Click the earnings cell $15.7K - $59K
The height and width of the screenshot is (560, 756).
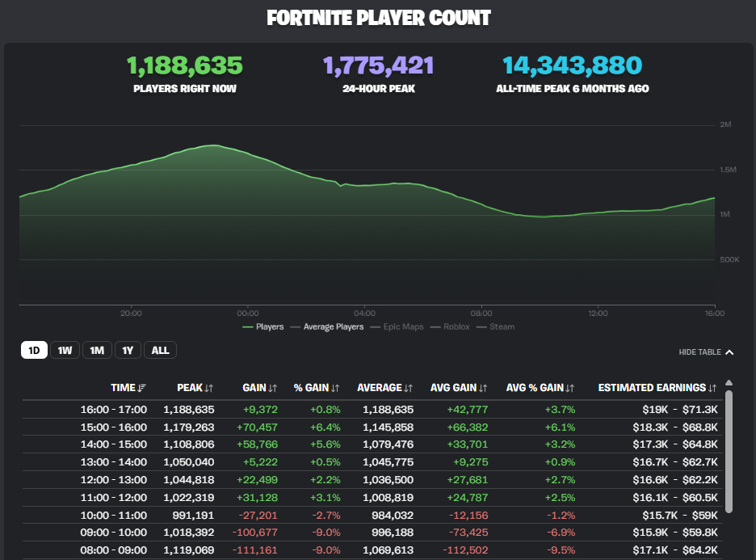[x=680, y=515]
